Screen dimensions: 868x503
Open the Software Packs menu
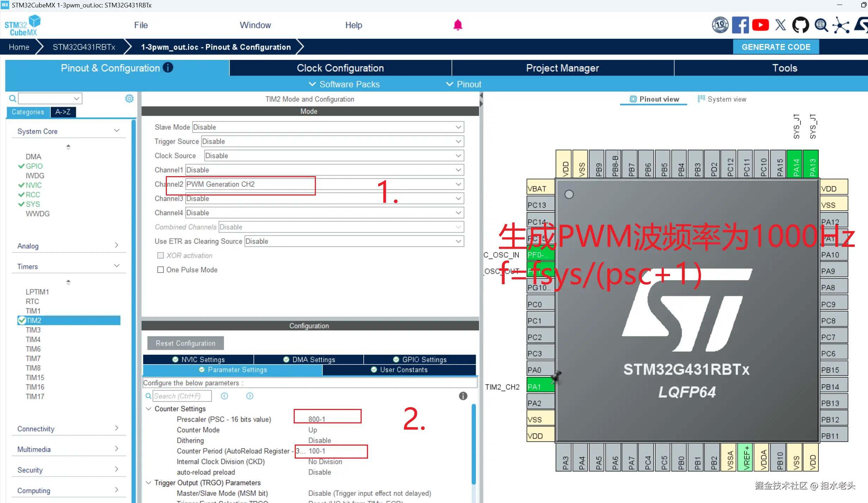(x=344, y=84)
